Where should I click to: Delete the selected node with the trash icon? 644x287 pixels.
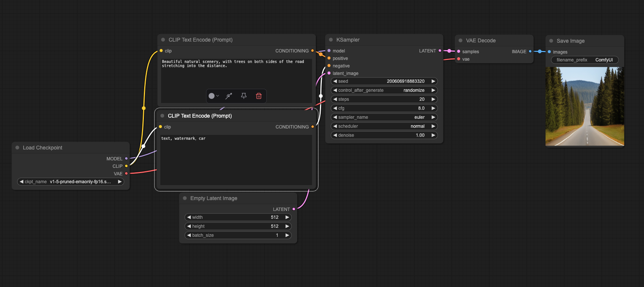point(258,96)
